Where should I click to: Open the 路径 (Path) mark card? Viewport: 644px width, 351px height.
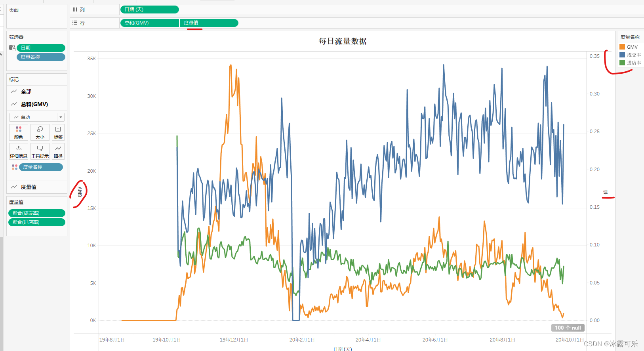[x=58, y=151]
